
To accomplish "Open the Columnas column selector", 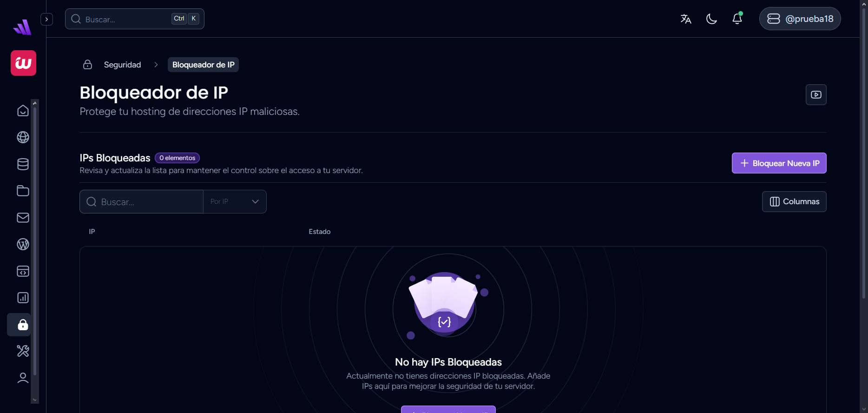I will [794, 201].
